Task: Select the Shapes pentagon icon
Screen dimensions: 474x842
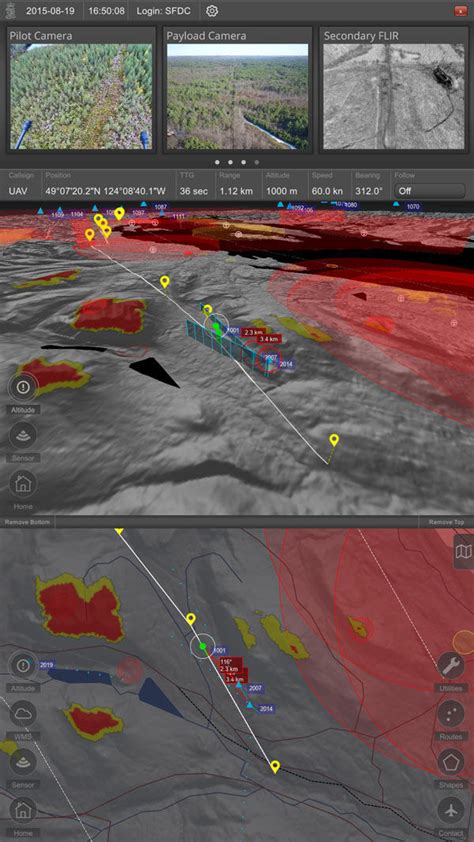Action: [451, 762]
